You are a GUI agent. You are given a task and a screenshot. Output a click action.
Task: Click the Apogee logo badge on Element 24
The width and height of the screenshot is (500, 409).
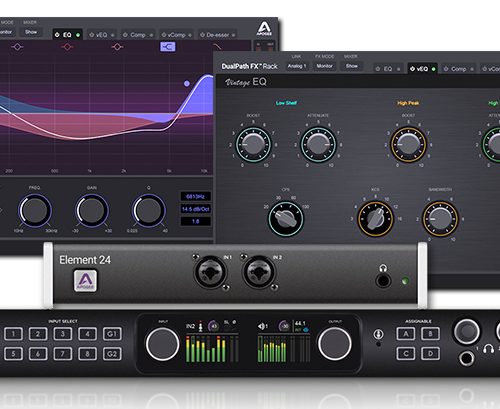[x=85, y=281]
